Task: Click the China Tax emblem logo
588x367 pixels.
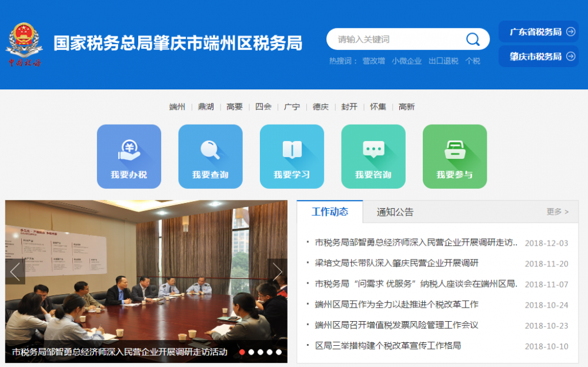Action: click(25, 44)
